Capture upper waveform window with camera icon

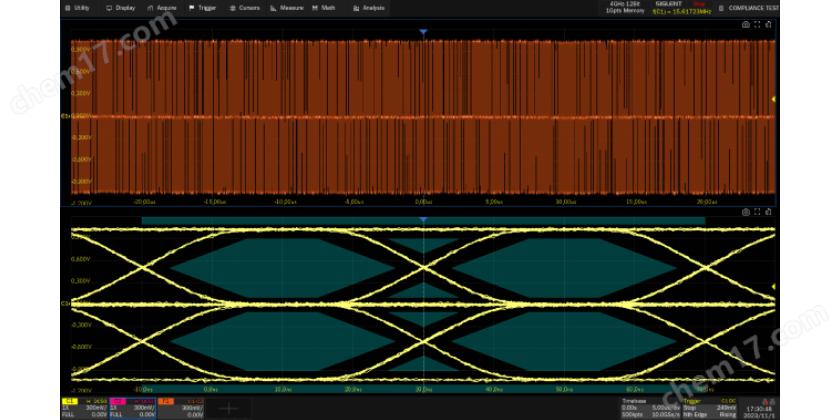745,24
